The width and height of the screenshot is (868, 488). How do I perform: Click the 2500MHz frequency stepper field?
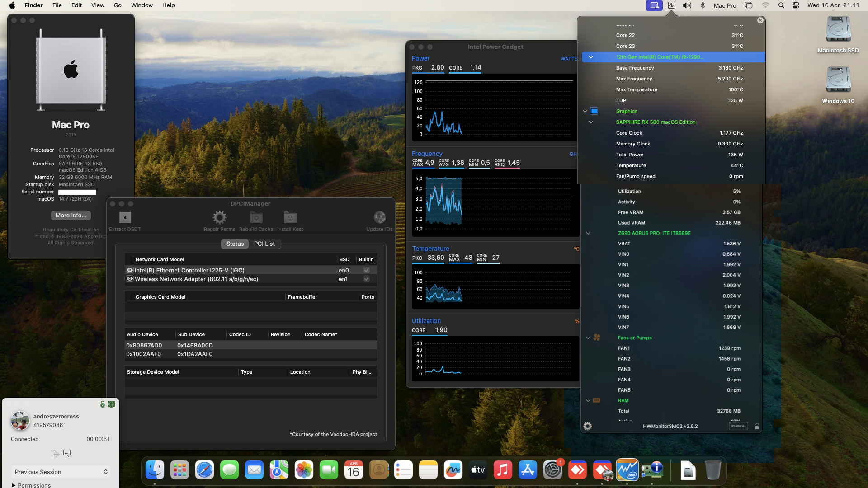[738, 426]
